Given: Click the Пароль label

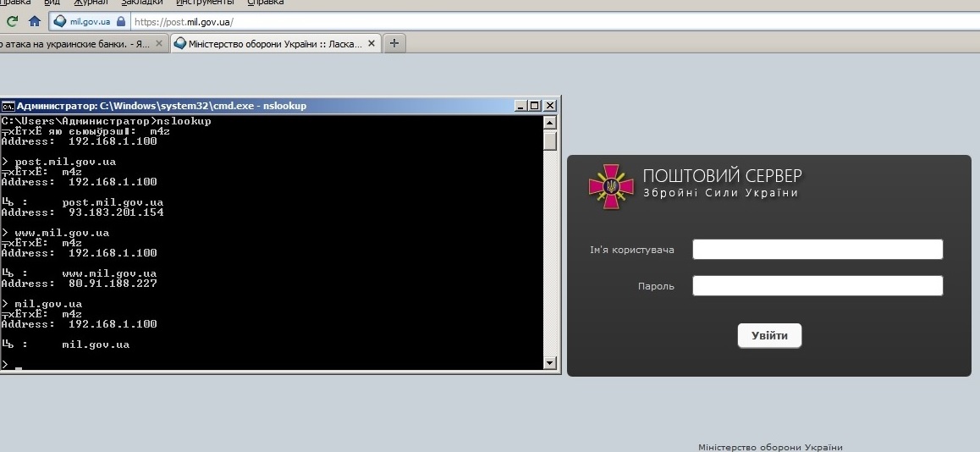Looking at the screenshot, I should click(656, 286).
